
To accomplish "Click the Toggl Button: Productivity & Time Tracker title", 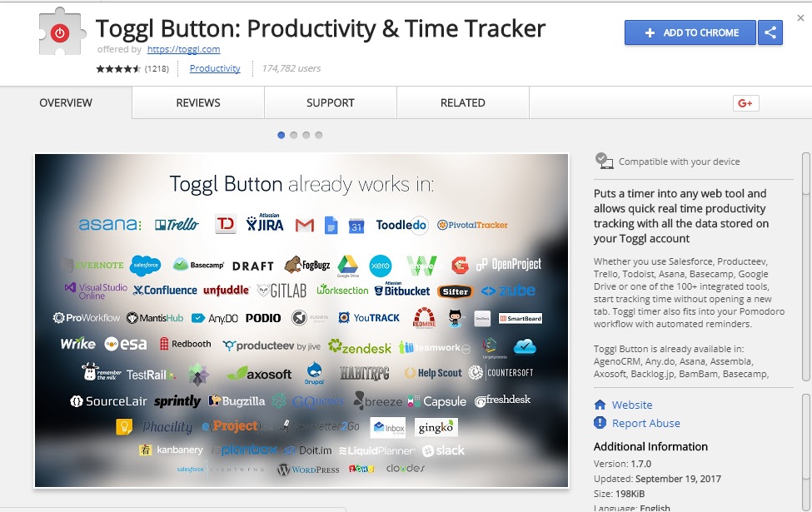I will (x=321, y=29).
